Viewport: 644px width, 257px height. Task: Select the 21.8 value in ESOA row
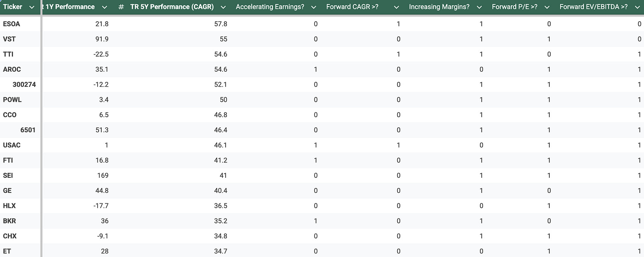tap(102, 24)
